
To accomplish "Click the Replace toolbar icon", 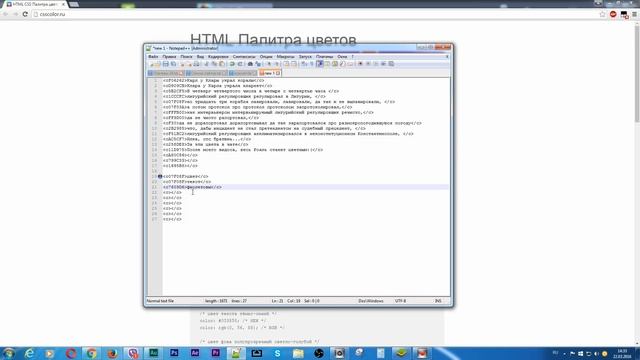I will tap(258, 64).
